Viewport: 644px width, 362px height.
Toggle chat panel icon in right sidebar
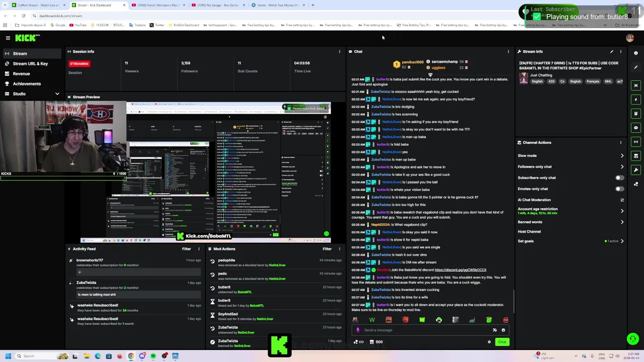[636, 127]
